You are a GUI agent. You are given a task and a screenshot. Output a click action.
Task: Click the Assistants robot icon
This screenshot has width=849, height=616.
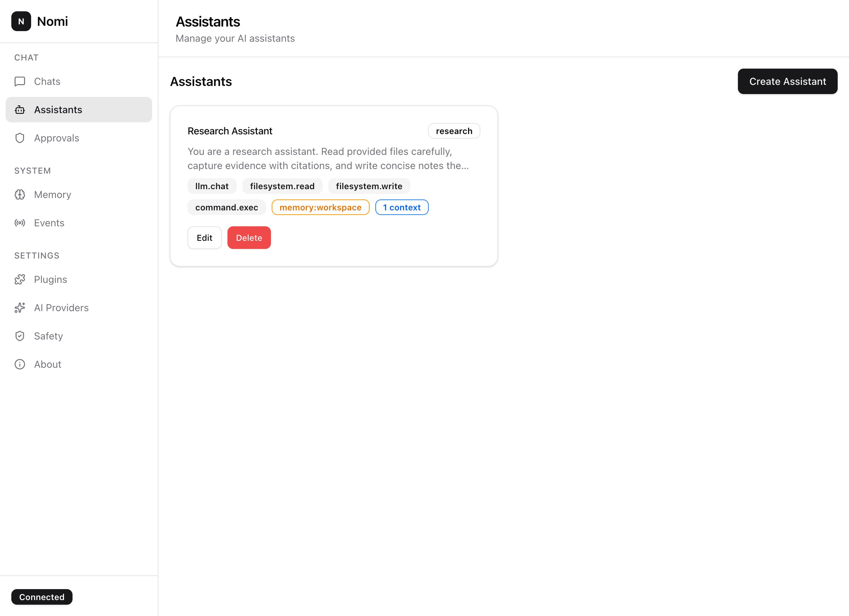pyautogui.click(x=20, y=110)
